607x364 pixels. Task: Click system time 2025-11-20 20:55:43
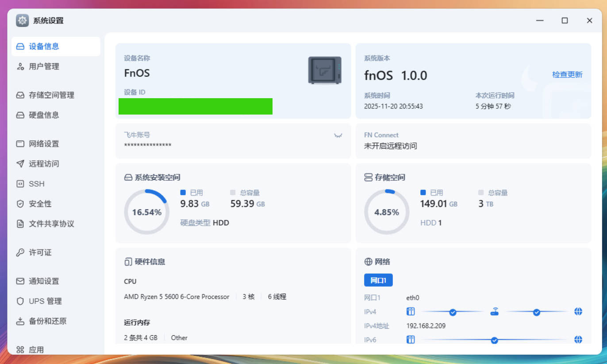[x=393, y=107]
